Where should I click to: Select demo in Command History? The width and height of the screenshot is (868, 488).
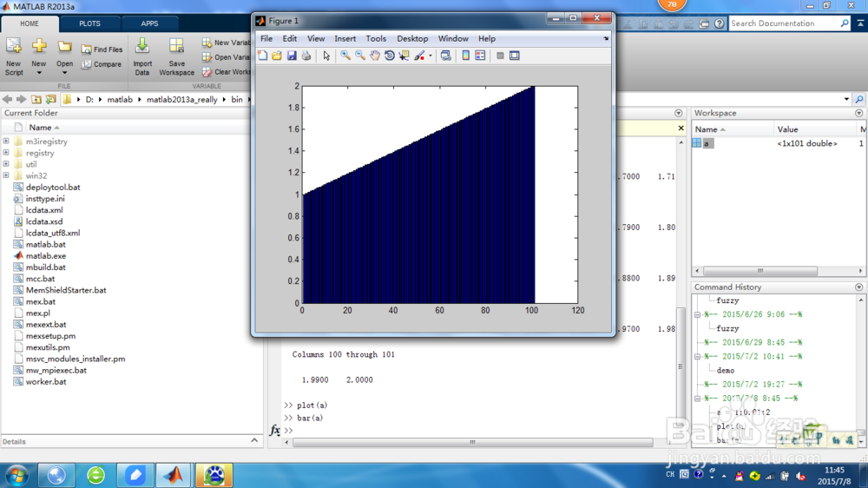coord(725,371)
